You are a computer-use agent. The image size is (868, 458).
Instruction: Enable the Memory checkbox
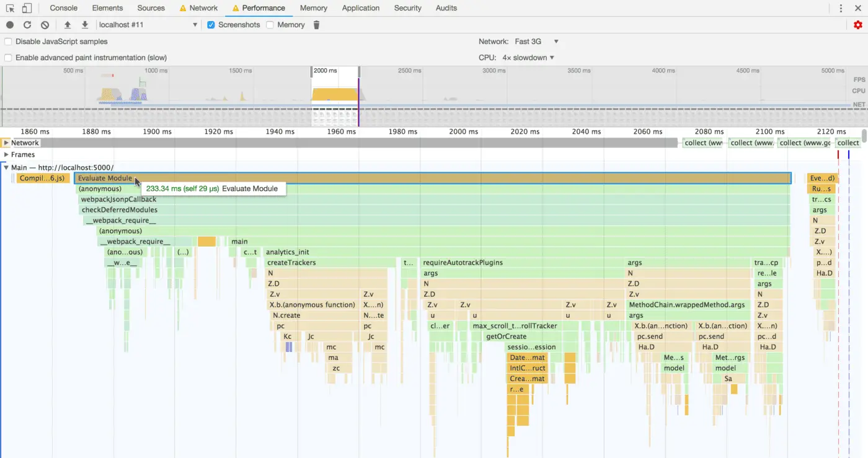coord(270,25)
